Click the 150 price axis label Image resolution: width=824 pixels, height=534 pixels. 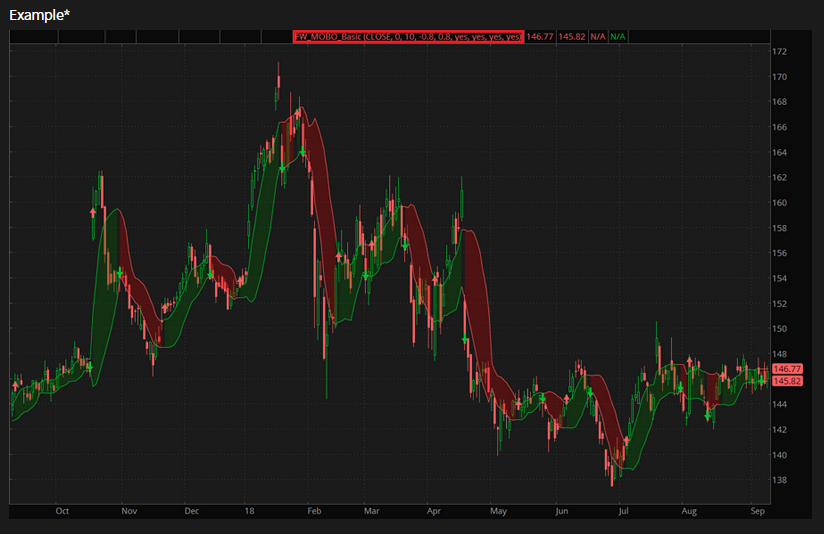[779, 329]
